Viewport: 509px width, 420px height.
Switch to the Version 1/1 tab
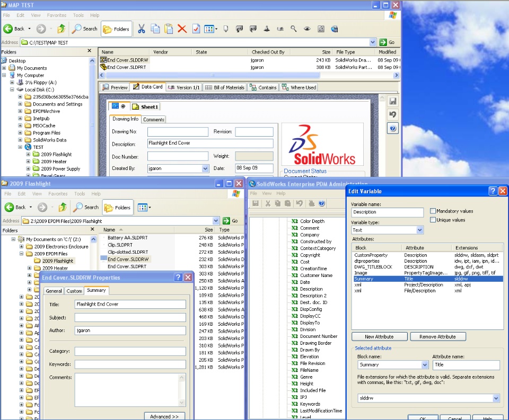pos(184,87)
